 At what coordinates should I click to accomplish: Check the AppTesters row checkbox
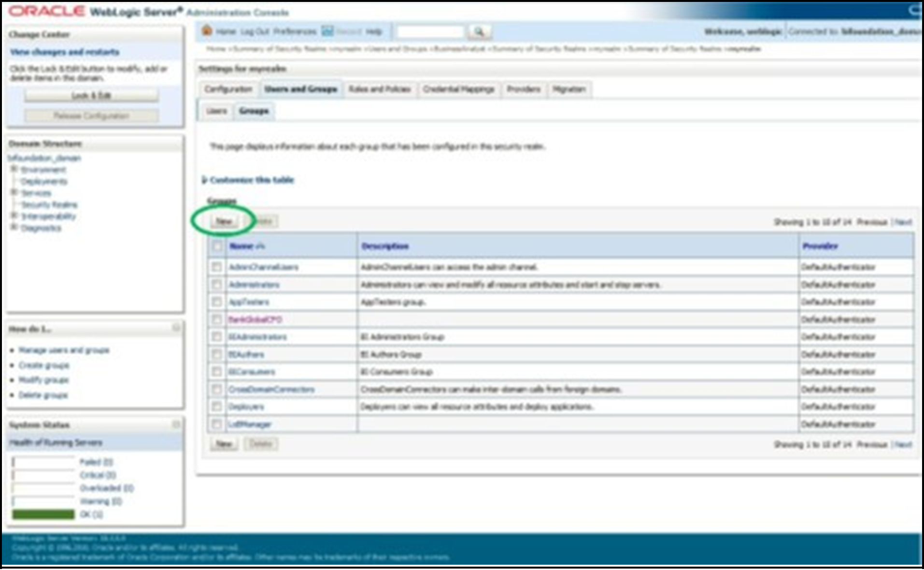pyautogui.click(x=216, y=302)
